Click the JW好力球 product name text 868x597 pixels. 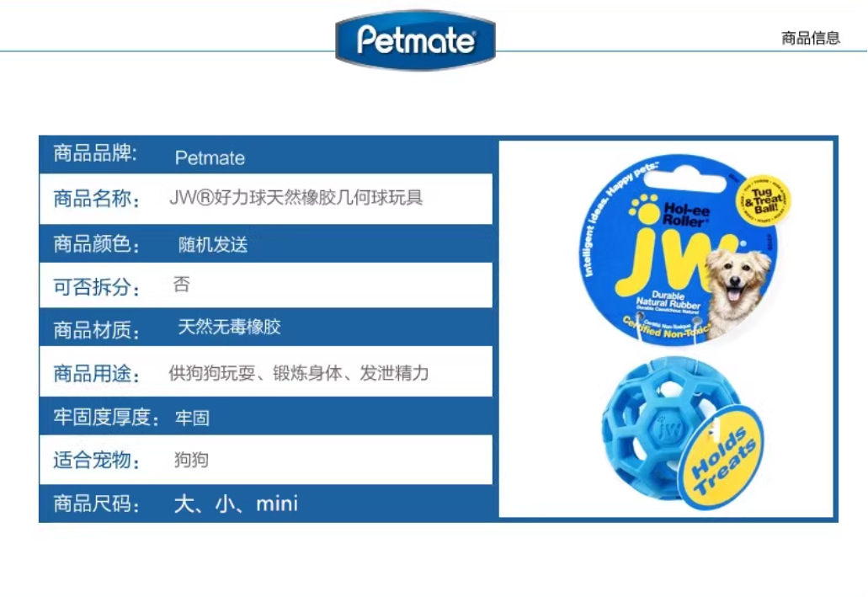point(296,197)
